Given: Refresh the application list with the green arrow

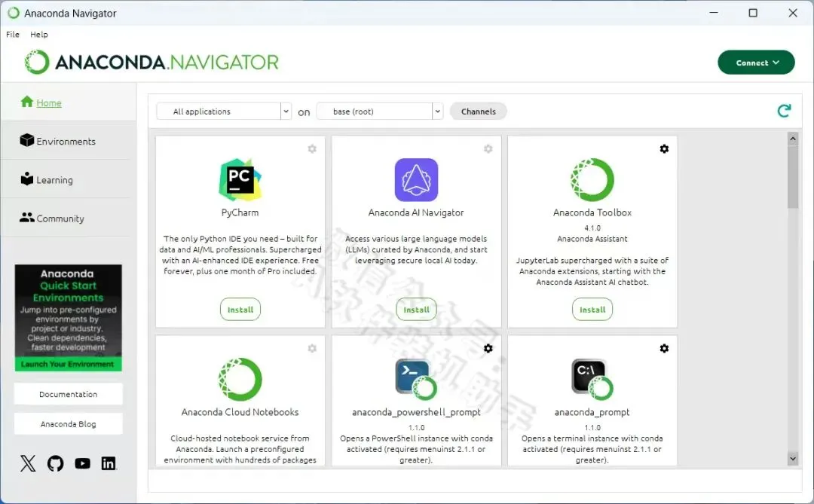Looking at the screenshot, I should pos(784,111).
